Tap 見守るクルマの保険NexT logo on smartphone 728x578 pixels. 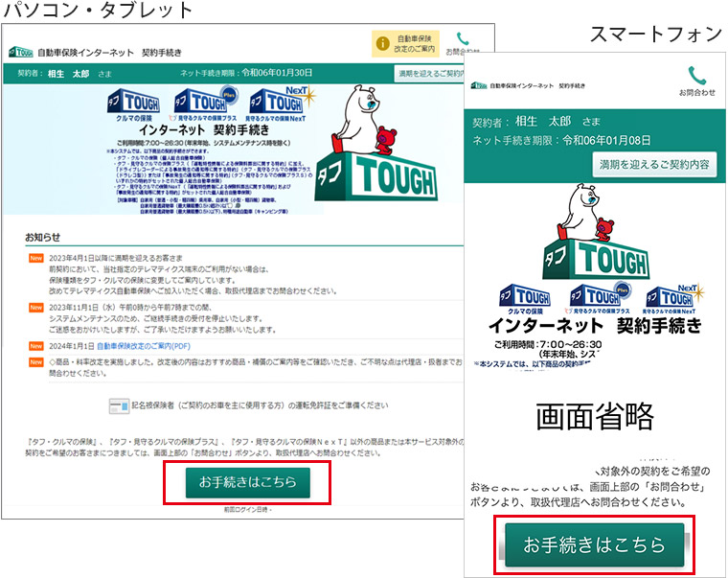coord(672,299)
